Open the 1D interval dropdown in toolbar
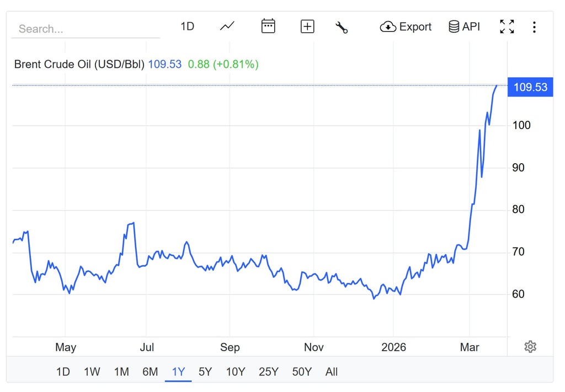This screenshot has width=565, height=392. [x=188, y=26]
